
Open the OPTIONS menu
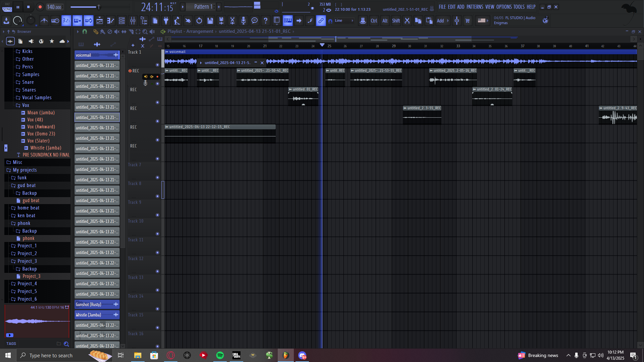click(504, 7)
